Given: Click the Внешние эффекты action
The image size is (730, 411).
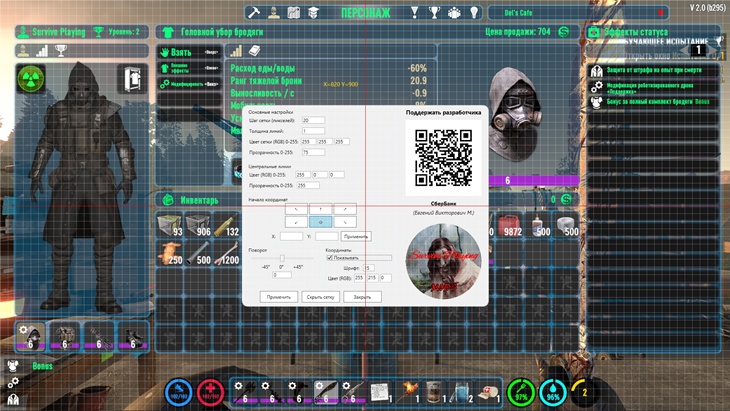Looking at the screenshot, I should [189, 68].
